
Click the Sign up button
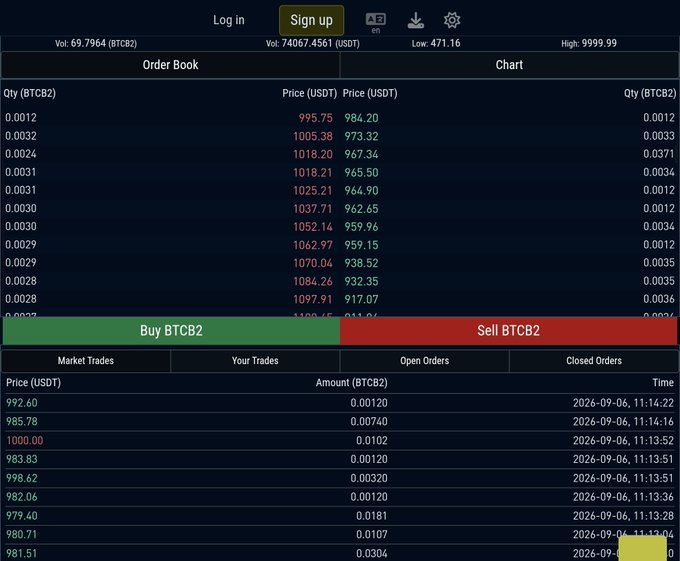coord(311,20)
